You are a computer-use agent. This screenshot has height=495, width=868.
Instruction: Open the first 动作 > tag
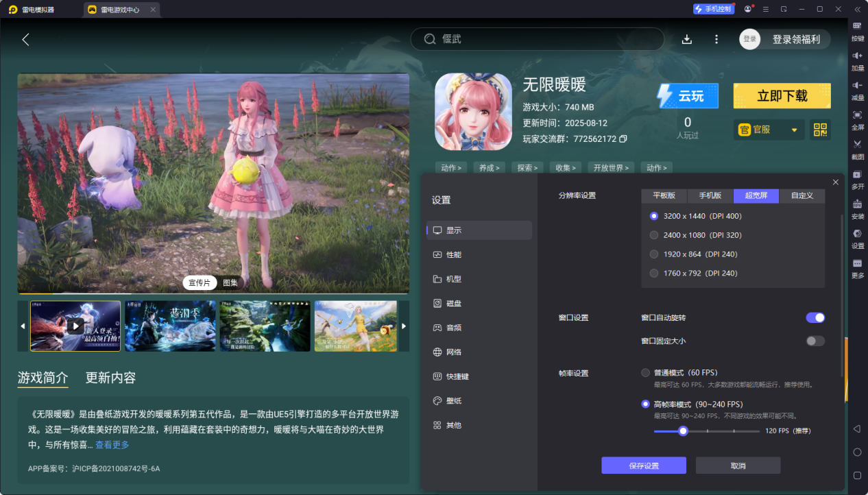point(451,167)
